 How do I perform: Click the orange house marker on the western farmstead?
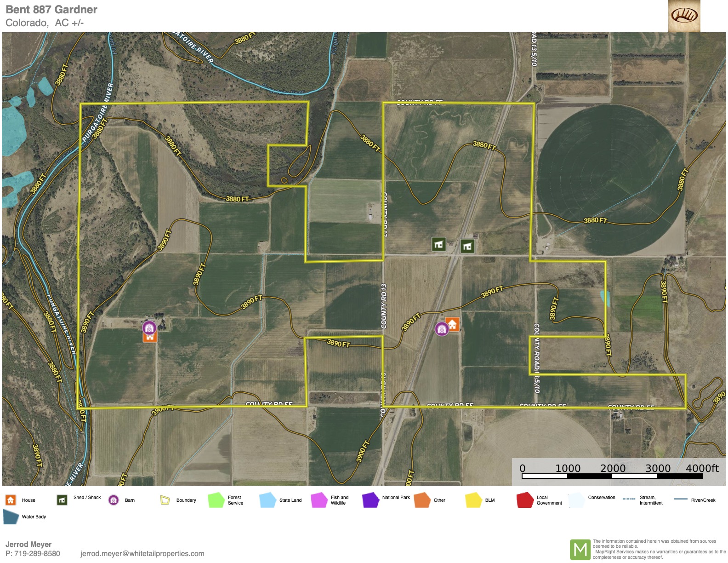(x=150, y=337)
